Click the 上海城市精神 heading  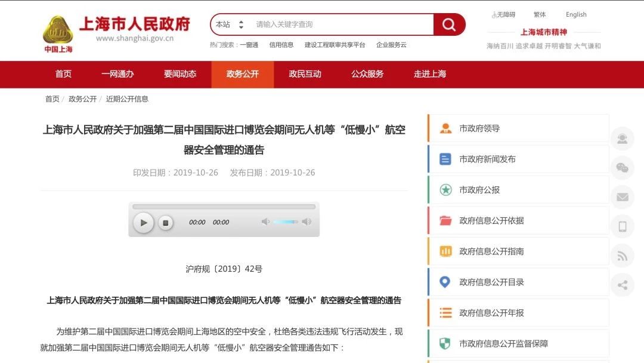[x=543, y=32]
